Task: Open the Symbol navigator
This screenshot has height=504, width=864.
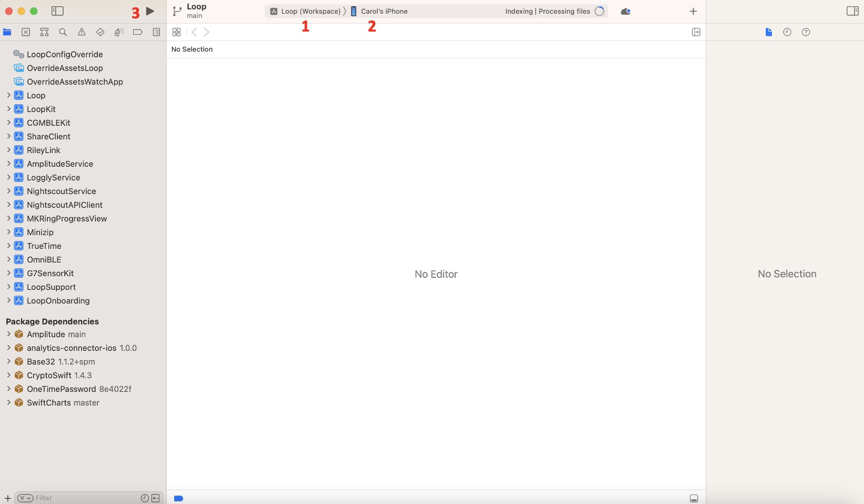Action: [44, 32]
